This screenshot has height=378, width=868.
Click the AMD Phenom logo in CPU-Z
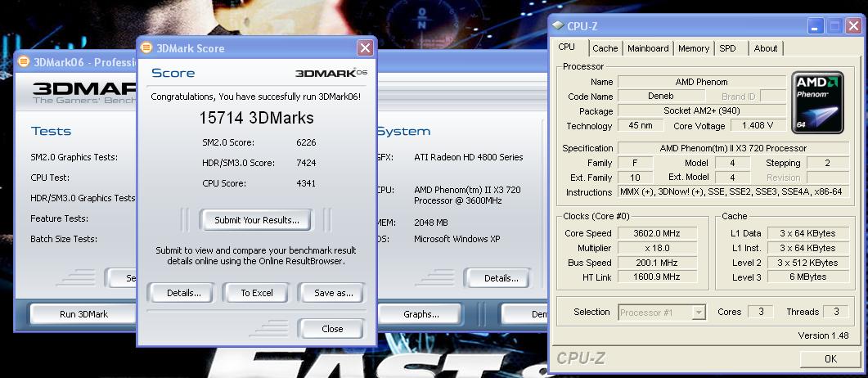tap(817, 102)
